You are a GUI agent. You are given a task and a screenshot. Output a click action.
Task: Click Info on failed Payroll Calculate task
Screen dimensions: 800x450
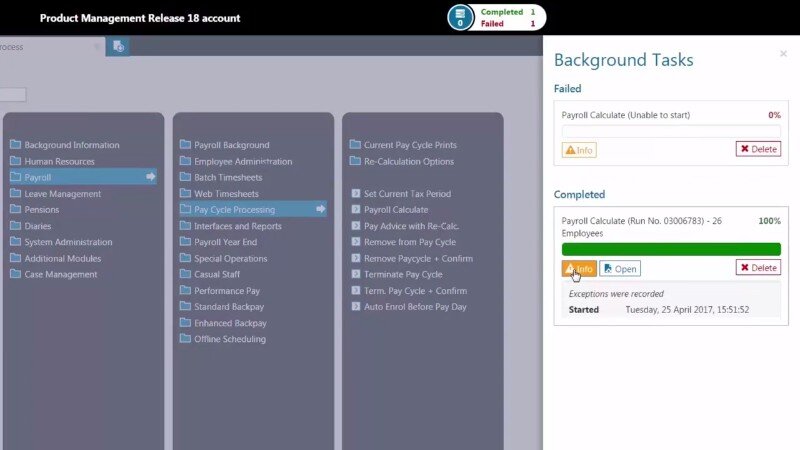(x=579, y=150)
